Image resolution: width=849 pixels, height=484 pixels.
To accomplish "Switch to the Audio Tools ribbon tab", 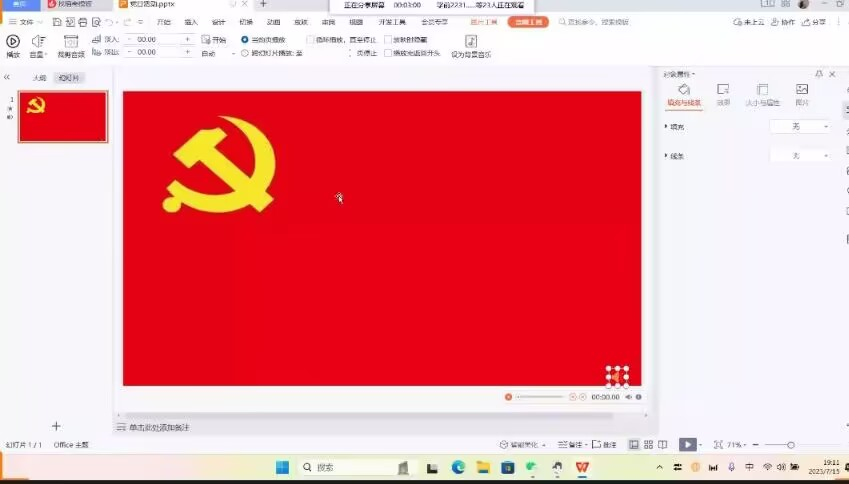I will pyautogui.click(x=527, y=21).
